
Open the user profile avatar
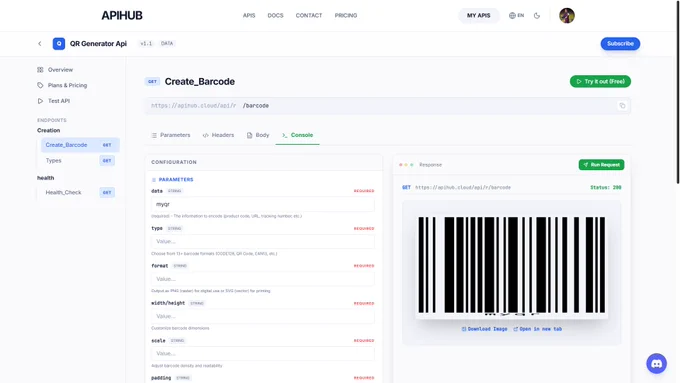566,16
